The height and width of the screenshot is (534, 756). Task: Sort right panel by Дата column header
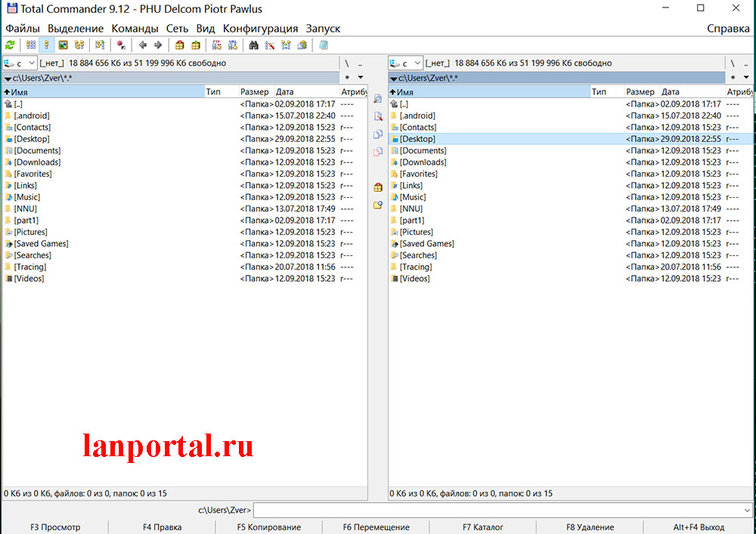[692, 91]
